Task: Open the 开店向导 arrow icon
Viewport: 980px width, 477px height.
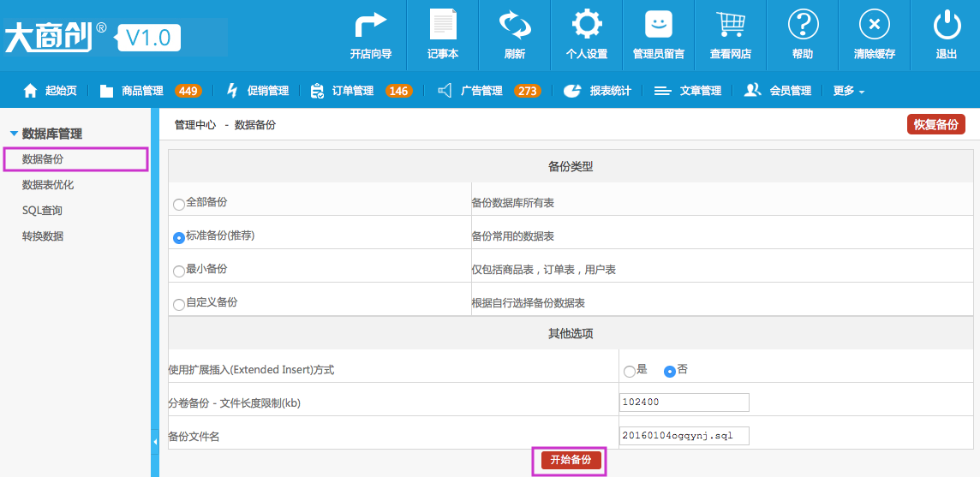Action: tap(371, 26)
